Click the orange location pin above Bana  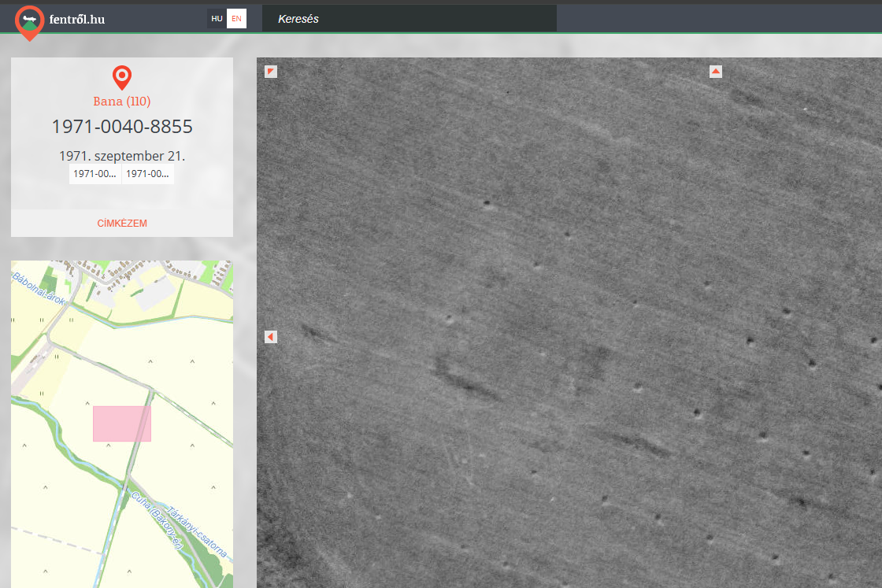coord(122,77)
